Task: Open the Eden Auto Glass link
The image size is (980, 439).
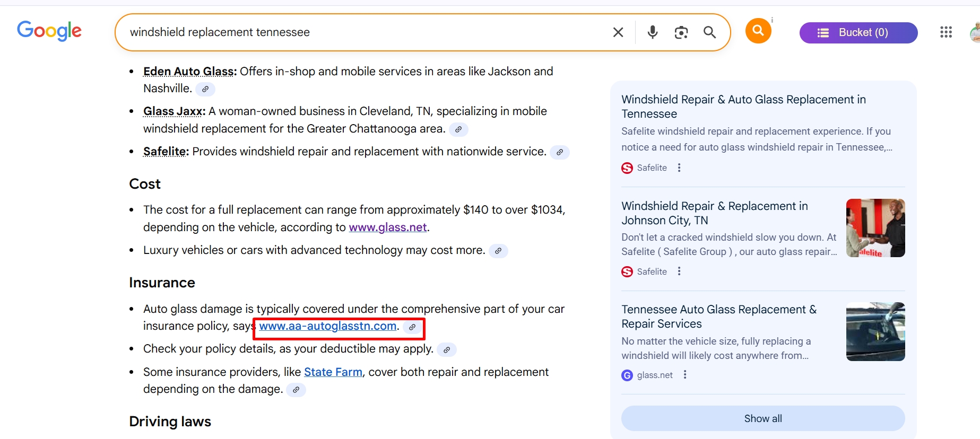Action: [x=189, y=71]
